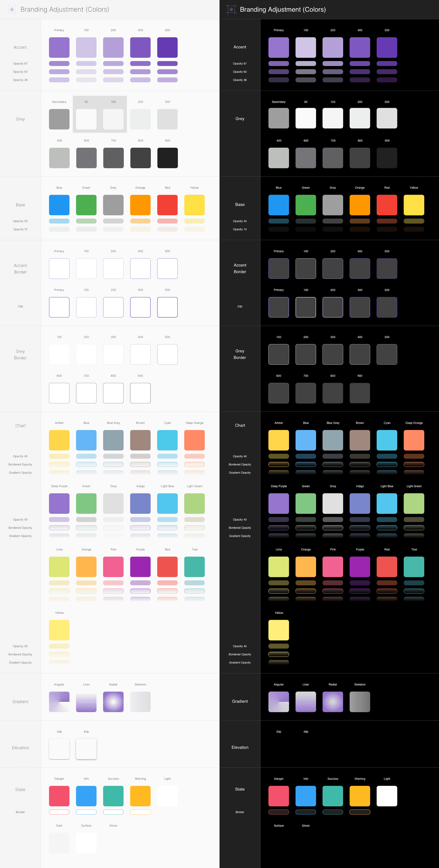
Task: Pick Chart Teal swatch in light panel
Action: pos(195,567)
